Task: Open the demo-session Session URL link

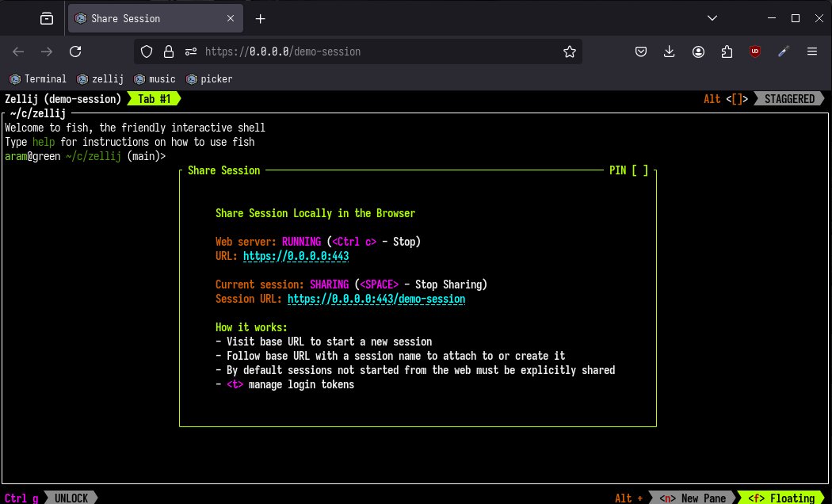Action: [x=376, y=300]
